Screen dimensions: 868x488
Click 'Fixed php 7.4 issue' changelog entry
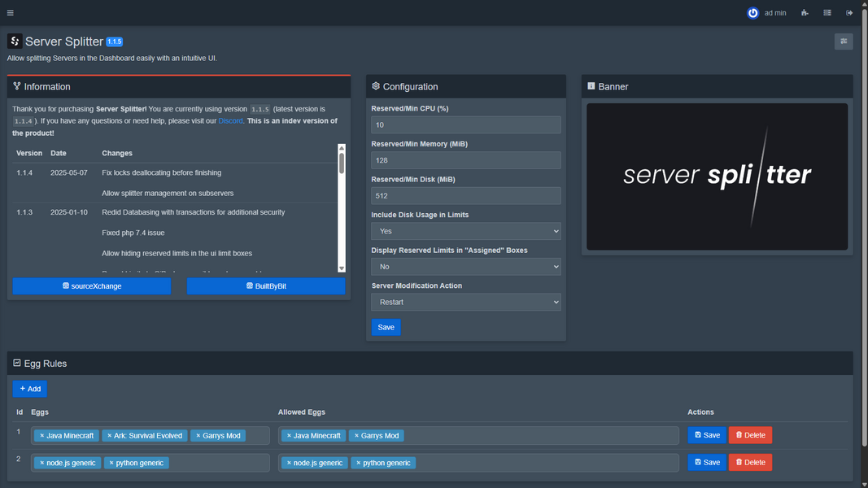click(133, 233)
